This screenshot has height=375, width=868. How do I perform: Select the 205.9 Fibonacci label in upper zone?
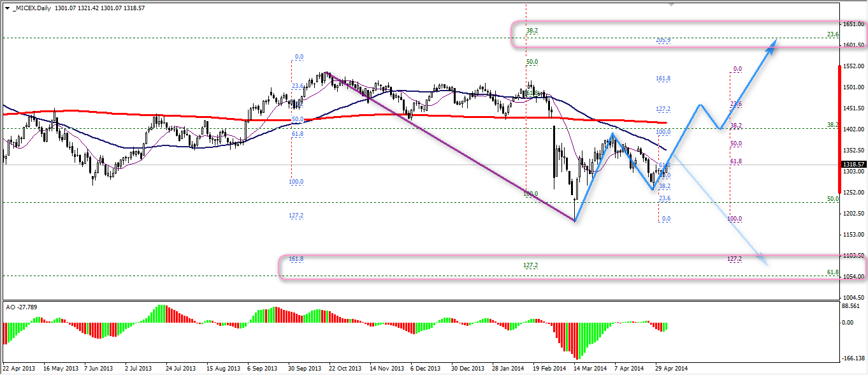pos(663,40)
